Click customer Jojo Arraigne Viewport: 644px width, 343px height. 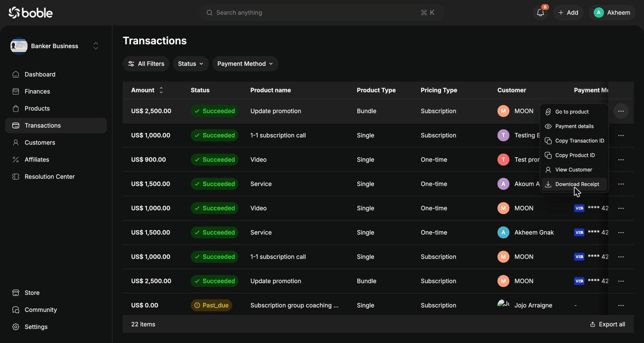point(525,305)
